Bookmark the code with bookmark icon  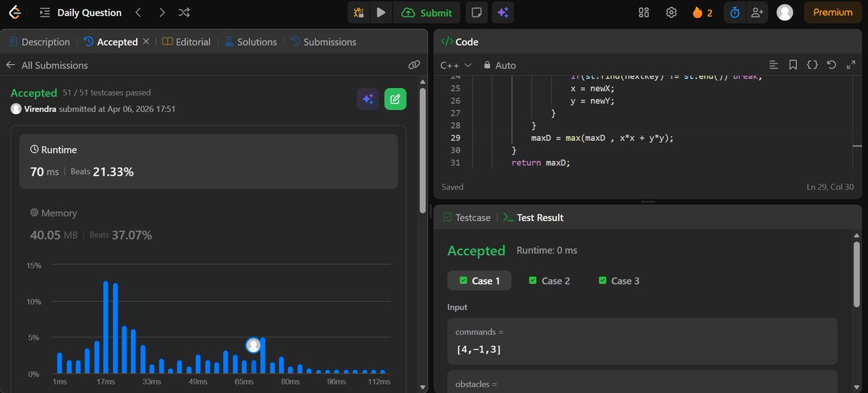coord(793,65)
